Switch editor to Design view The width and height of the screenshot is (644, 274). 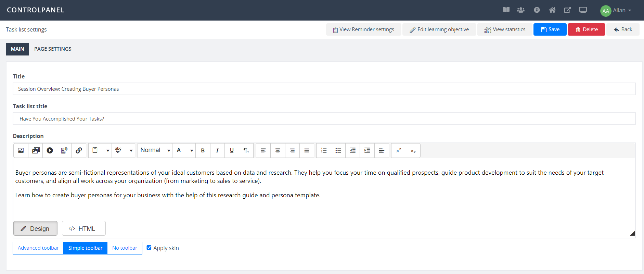(x=35, y=228)
